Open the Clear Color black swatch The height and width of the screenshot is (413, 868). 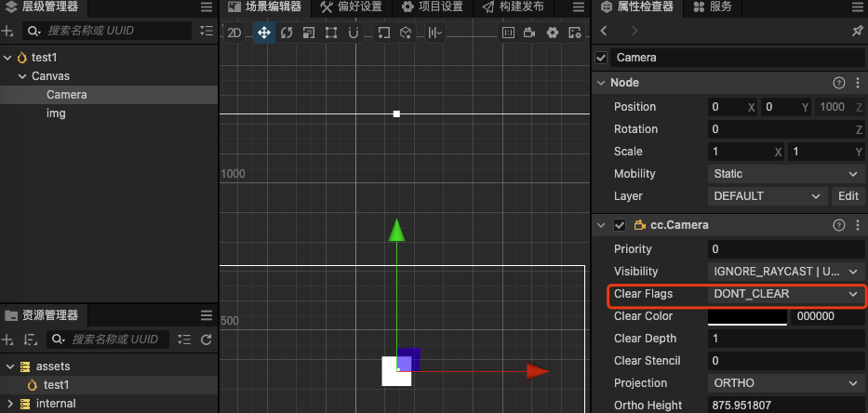[x=747, y=316]
